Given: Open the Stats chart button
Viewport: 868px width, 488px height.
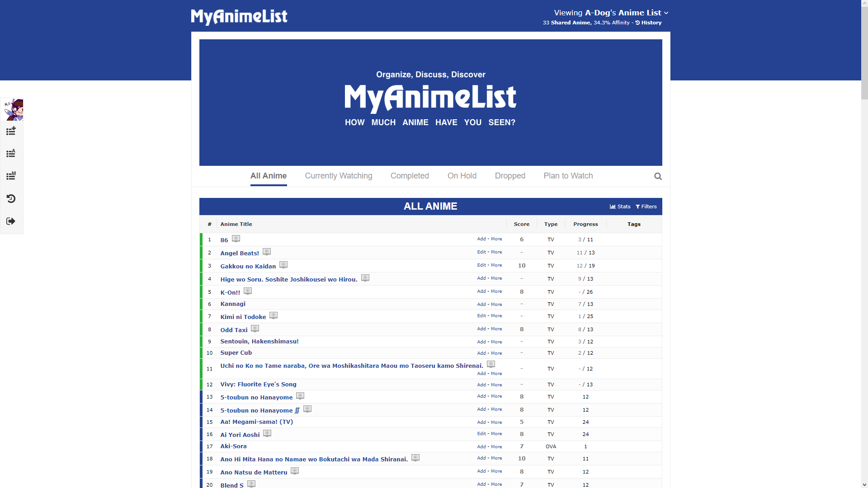Looking at the screenshot, I should click(x=620, y=206).
